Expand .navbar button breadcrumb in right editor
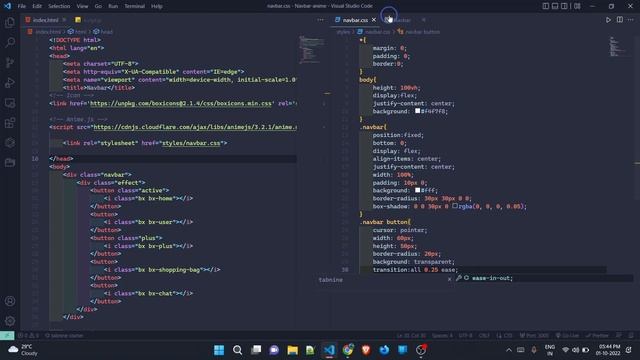 tap(419, 31)
